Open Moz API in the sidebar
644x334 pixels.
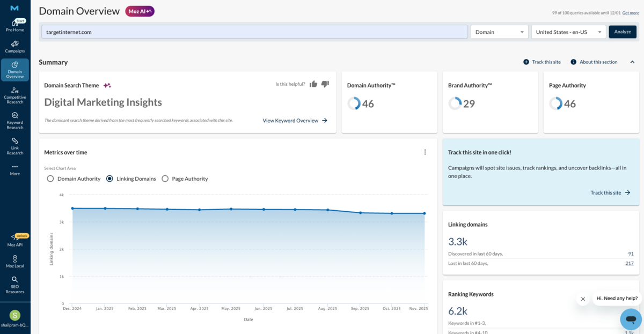pos(15,240)
